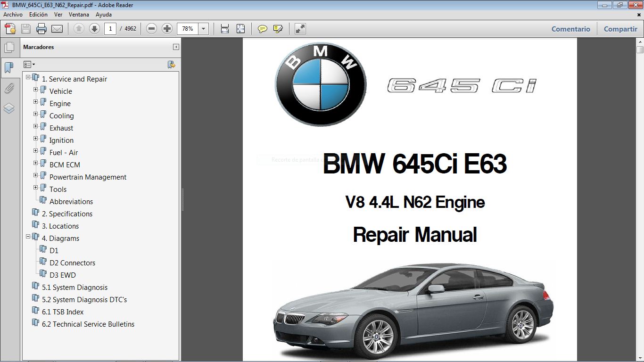This screenshot has height=362, width=644.
Task: Click the Powertrain Management bookmark label
Action: click(88, 177)
